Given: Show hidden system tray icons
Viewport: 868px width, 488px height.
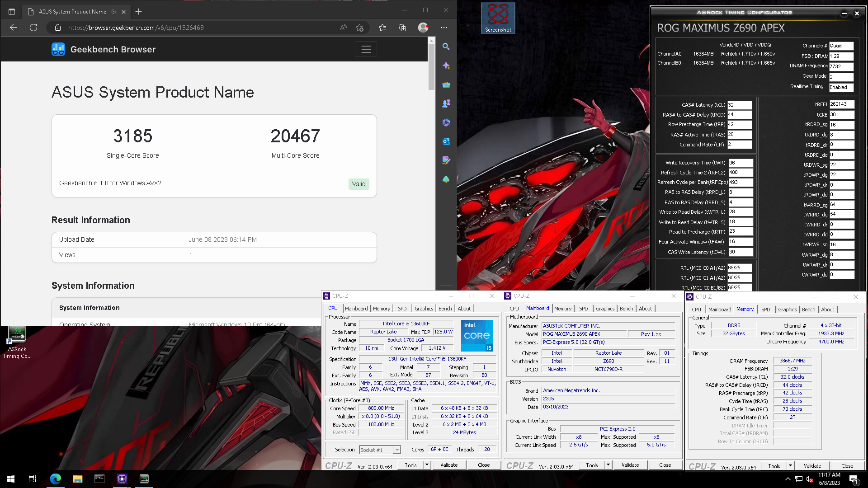Looking at the screenshot, I should click(x=788, y=479).
